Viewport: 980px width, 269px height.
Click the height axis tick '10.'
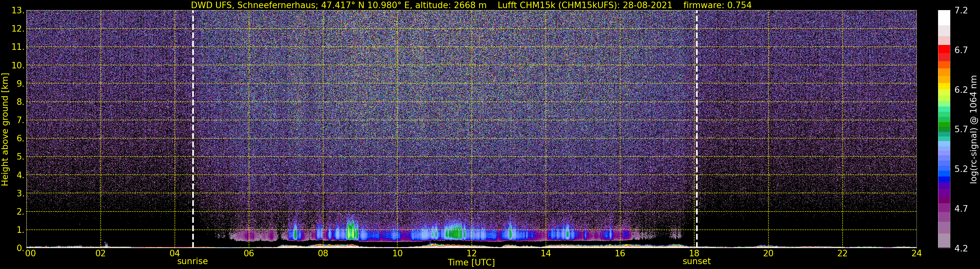pyautogui.click(x=18, y=65)
